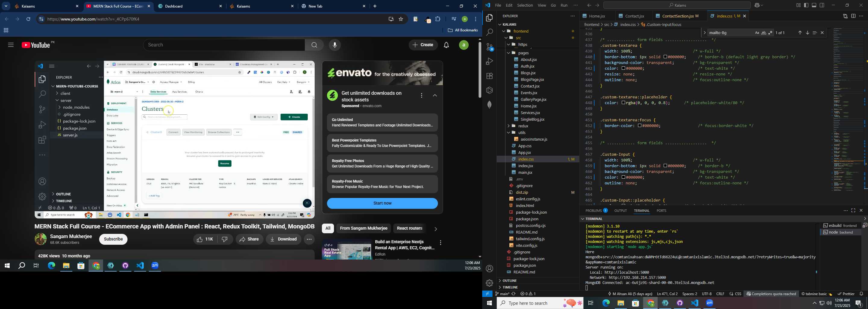The image size is (868, 309).
Task: Click the color swatch on CSS line 440
Action: [665, 57]
